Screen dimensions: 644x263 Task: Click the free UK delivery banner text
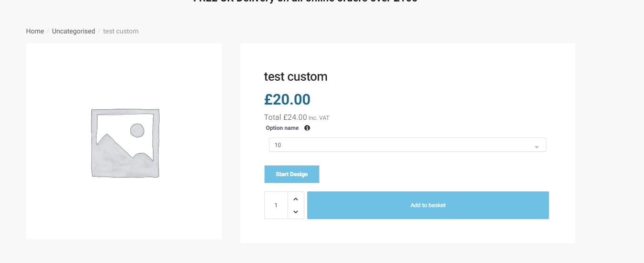[x=305, y=1]
